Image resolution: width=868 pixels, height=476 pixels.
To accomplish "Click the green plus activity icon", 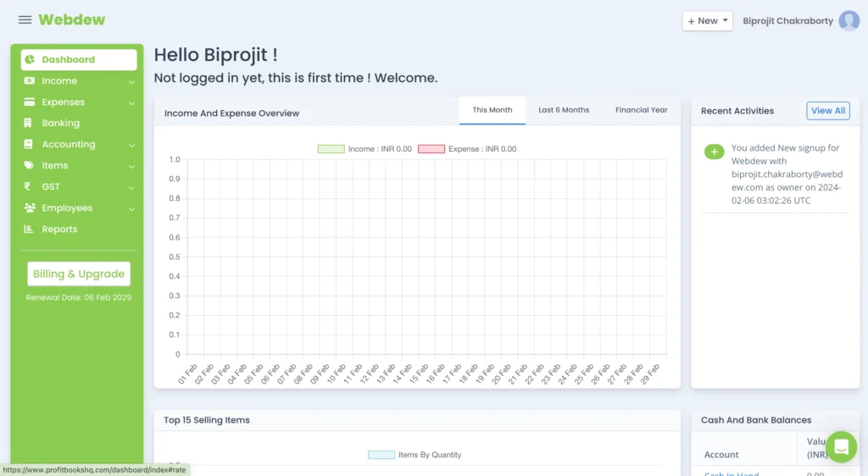I will pyautogui.click(x=714, y=152).
